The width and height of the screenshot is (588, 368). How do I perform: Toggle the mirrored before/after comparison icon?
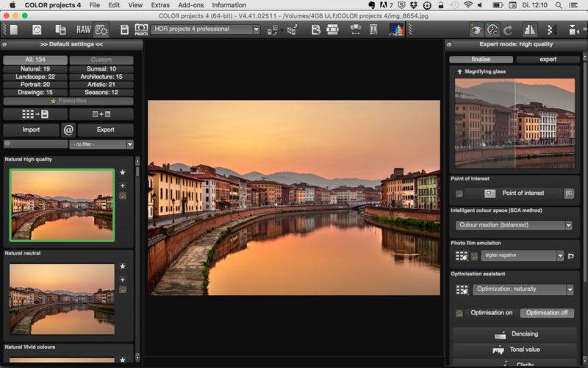[x=529, y=30]
